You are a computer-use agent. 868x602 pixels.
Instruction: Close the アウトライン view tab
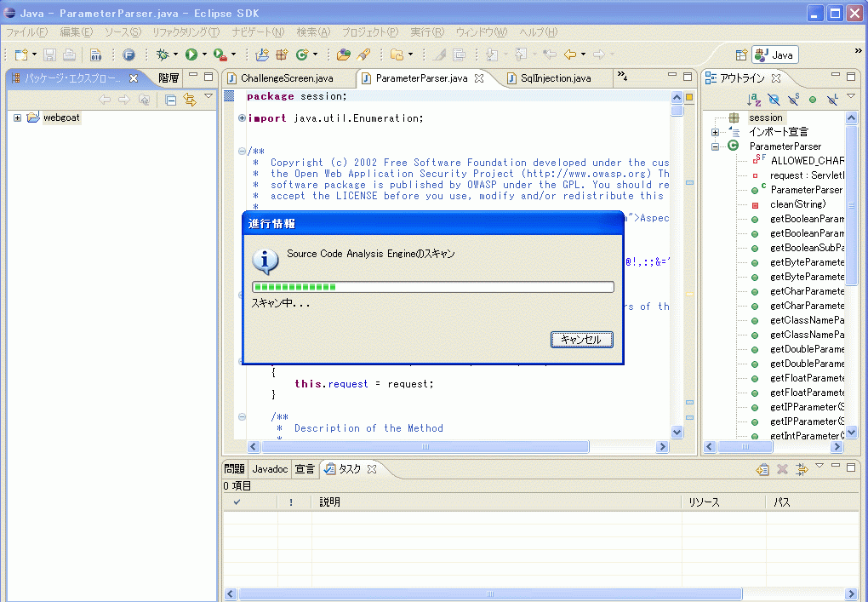[776, 78]
